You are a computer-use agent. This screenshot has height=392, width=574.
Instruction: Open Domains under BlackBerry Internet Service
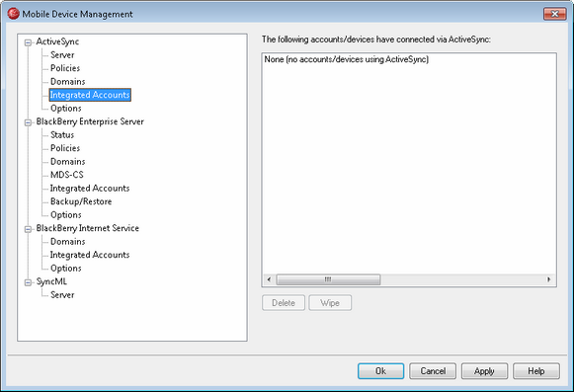pyautogui.click(x=68, y=242)
